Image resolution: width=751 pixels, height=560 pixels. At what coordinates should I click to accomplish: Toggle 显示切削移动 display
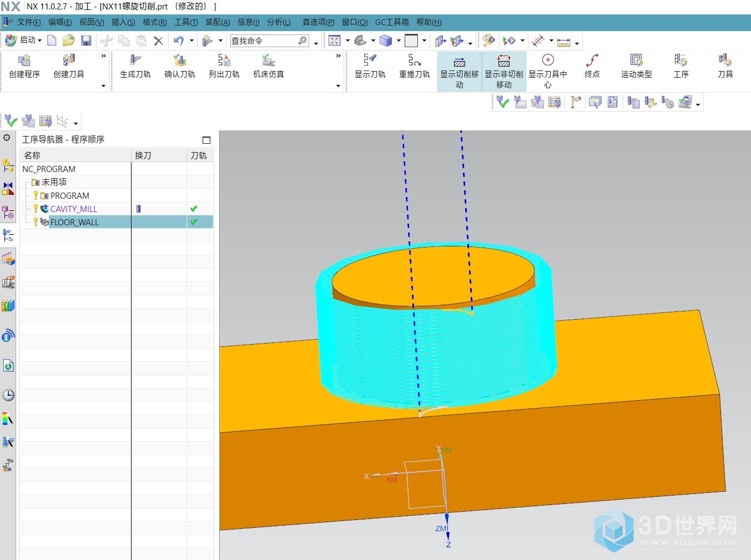pos(460,71)
